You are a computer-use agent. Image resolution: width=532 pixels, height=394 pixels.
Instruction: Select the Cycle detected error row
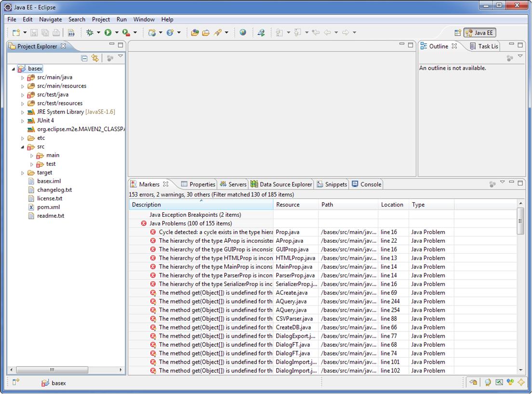(322, 232)
